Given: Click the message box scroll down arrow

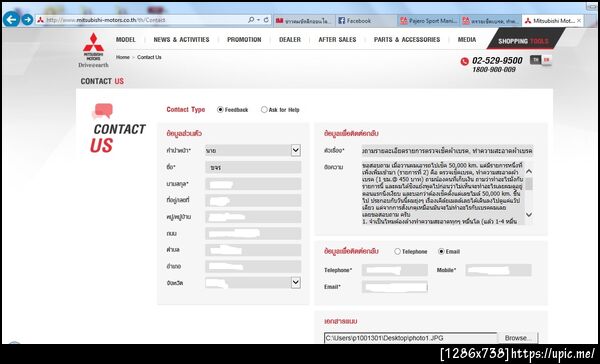Looking at the screenshot, I should [529, 215].
